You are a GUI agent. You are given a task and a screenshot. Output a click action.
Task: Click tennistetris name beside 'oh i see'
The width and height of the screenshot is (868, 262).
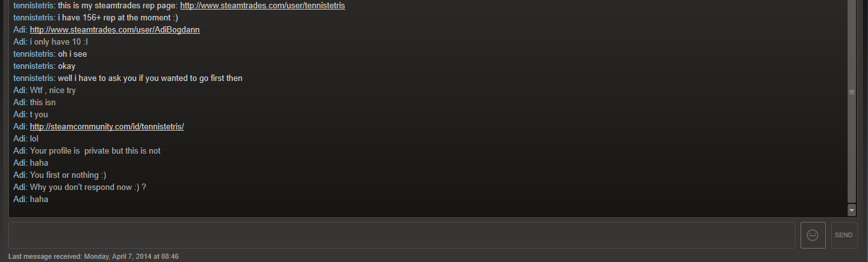pyautogui.click(x=34, y=54)
